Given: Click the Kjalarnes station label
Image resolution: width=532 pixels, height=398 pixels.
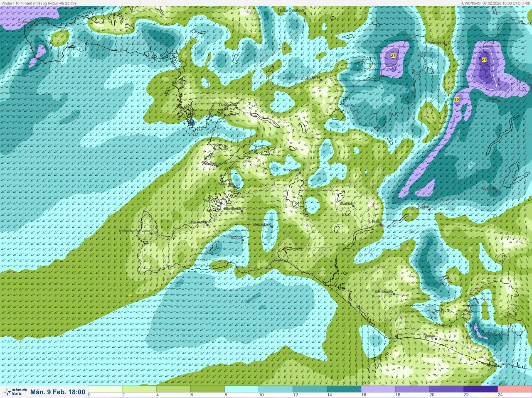Looking at the screenshot, I should 227,183.
